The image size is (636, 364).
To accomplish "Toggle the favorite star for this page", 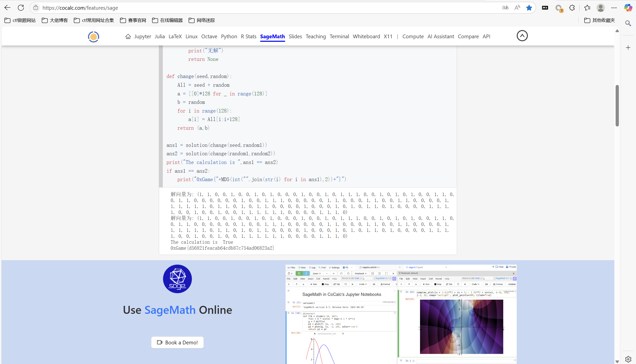I will point(529,8).
